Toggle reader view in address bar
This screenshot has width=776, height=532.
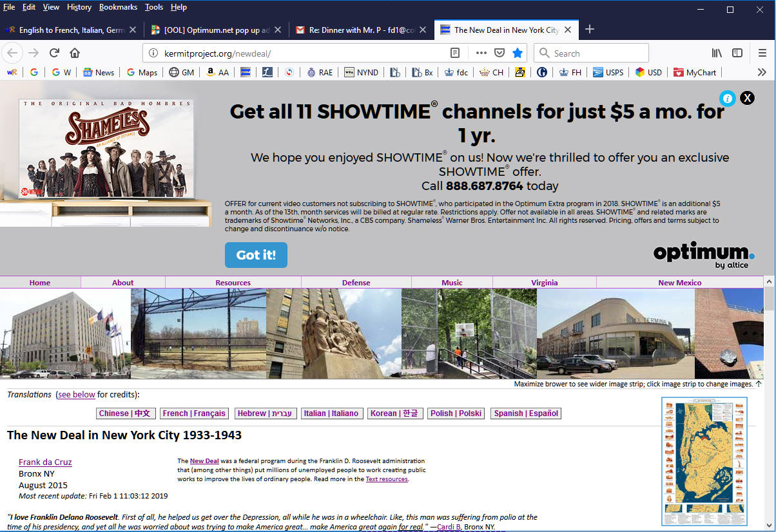[455, 53]
